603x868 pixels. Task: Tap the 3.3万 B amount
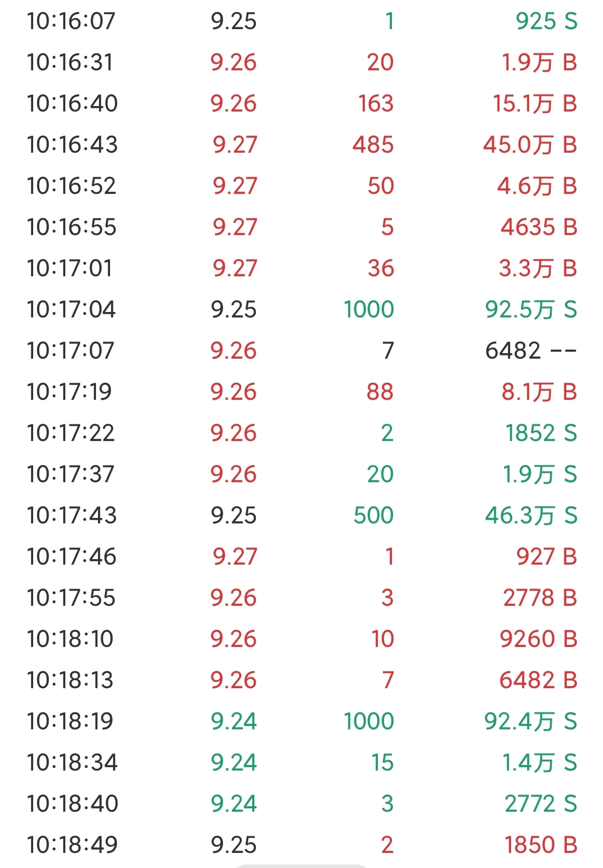tap(537, 268)
